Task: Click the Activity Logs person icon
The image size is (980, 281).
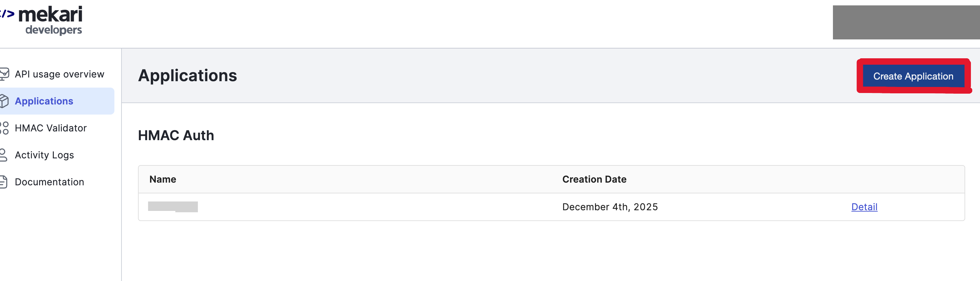Action: pyautogui.click(x=3, y=155)
